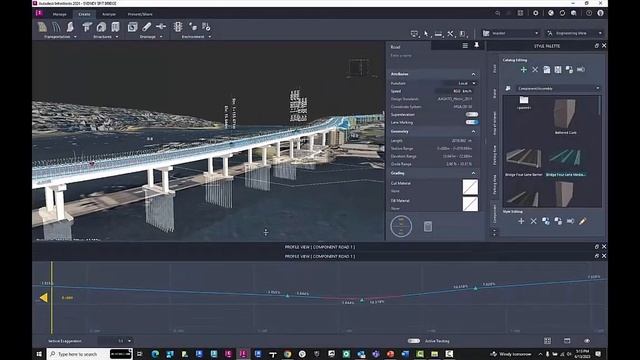Viewport: 640px width, 360px height.
Task: Click the rename icon in Catalog Editing row
Action: coord(580,70)
